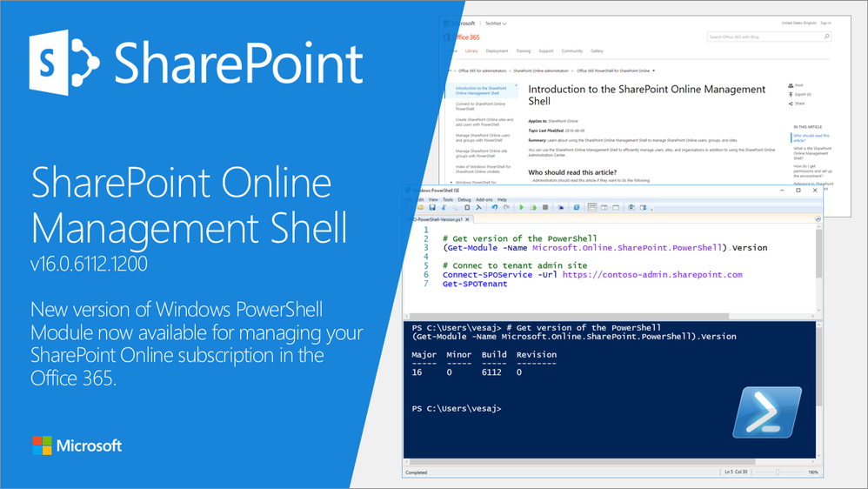Click the Copy icon in ISE toolbar

pos(455,207)
